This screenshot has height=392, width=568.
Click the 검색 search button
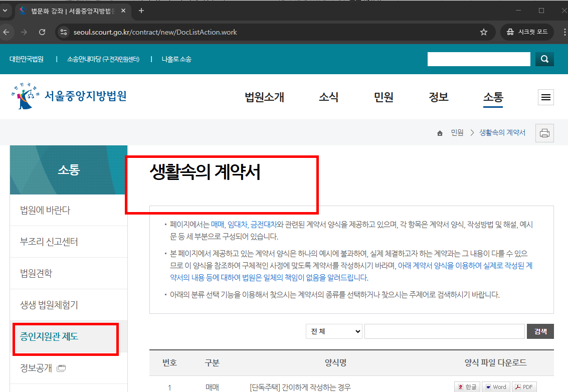click(x=540, y=331)
